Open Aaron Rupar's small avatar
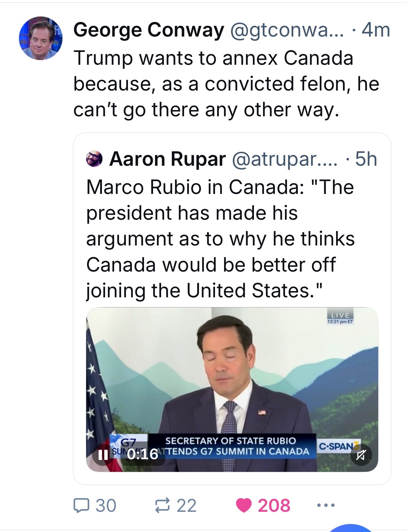This screenshot has width=407, height=532. [94, 159]
